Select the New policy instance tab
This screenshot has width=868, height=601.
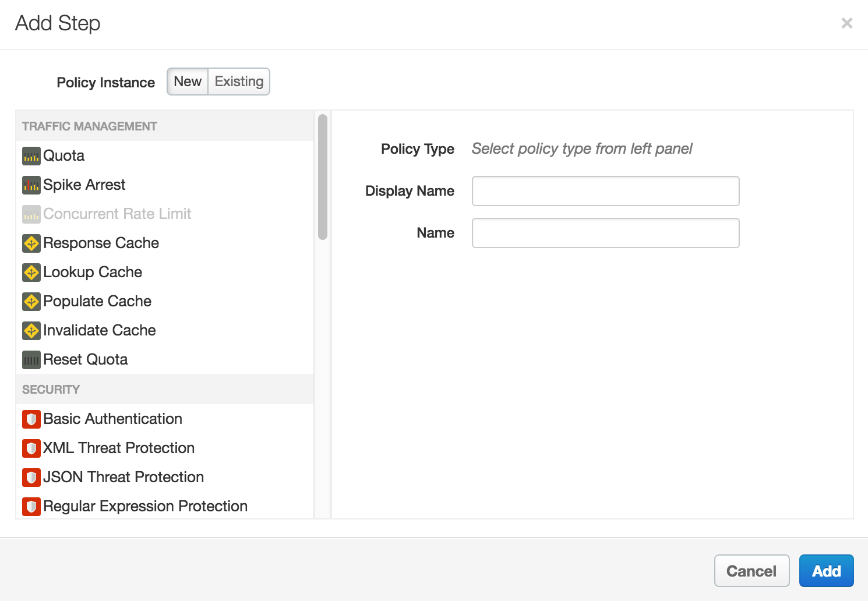[187, 82]
